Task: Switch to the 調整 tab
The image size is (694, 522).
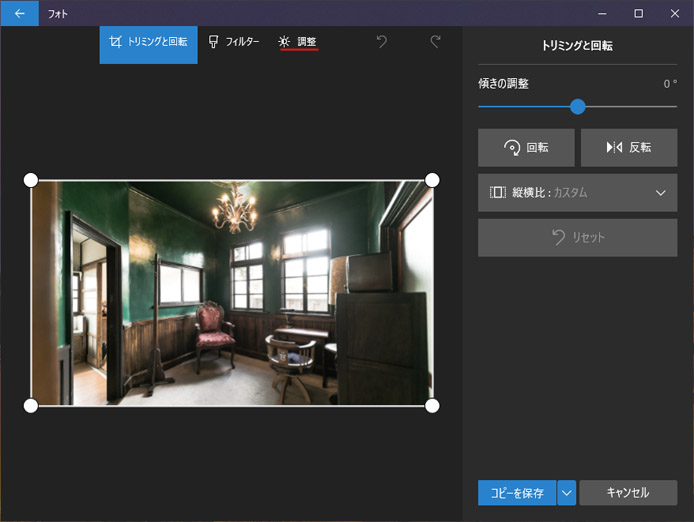Action: tap(298, 42)
